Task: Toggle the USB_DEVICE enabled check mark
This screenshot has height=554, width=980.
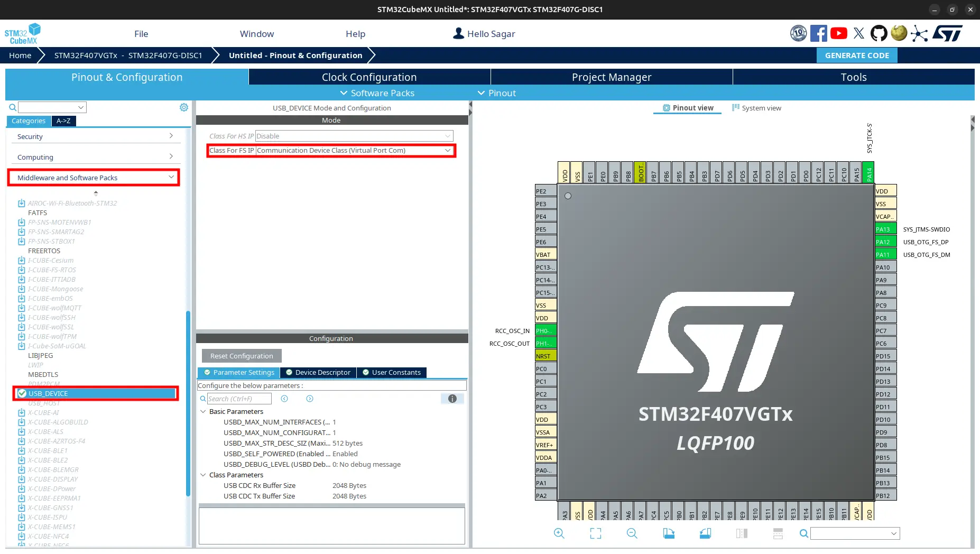Action: tap(22, 393)
